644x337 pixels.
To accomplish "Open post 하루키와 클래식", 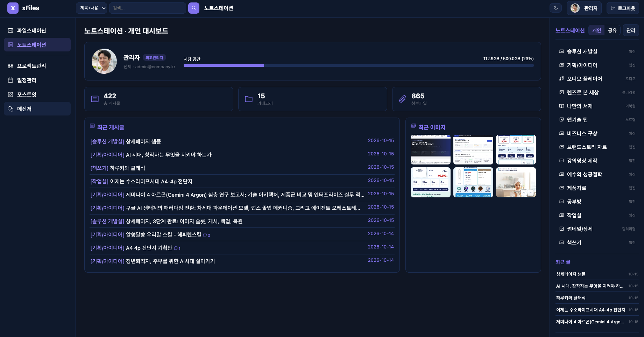I will pyautogui.click(x=127, y=168).
